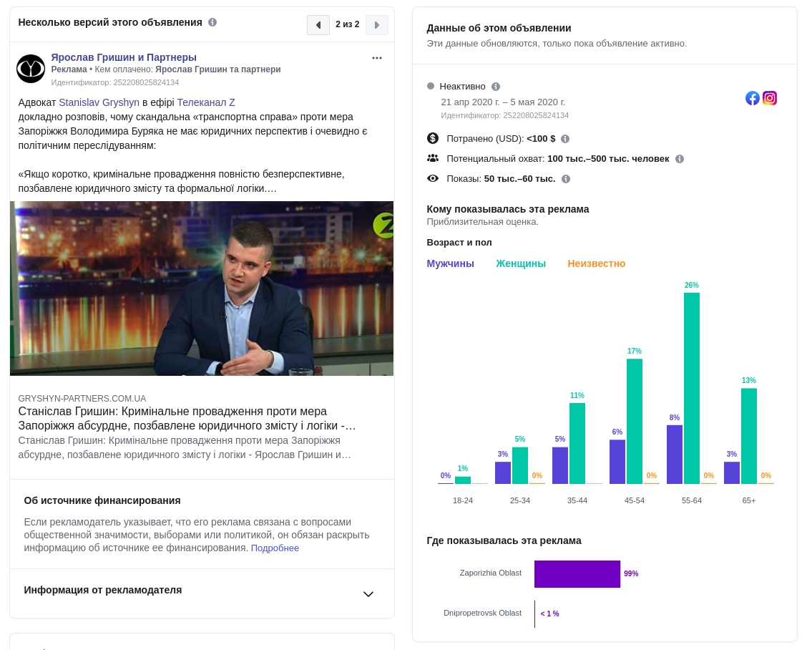Click the GRYSHYN-PARTNERS.COM.UA domain text
The width and height of the screenshot is (812, 650).
pyautogui.click(x=82, y=399)
